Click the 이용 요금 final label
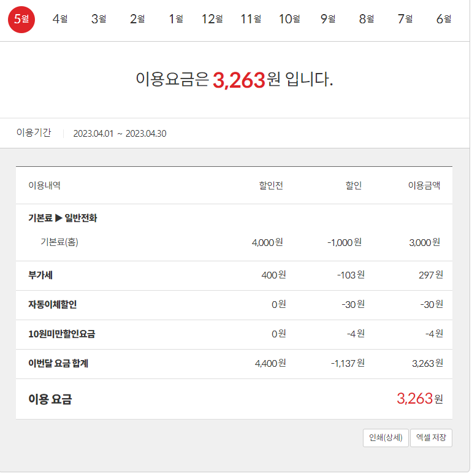Screen dimensions: 472x476 pos(50,399)
